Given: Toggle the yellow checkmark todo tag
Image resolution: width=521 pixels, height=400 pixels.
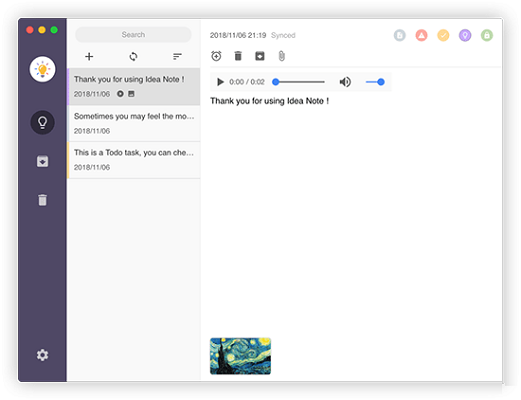Looking at the screenshot, I should (x=443, y=35).
